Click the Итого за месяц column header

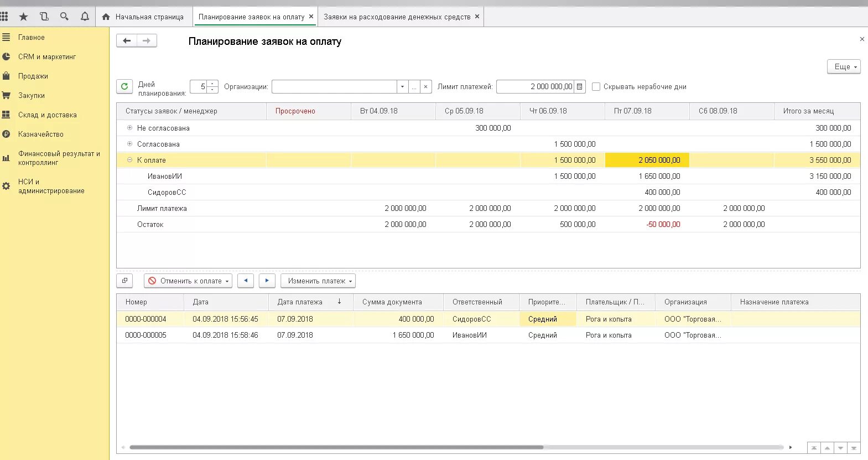point(817,111)
